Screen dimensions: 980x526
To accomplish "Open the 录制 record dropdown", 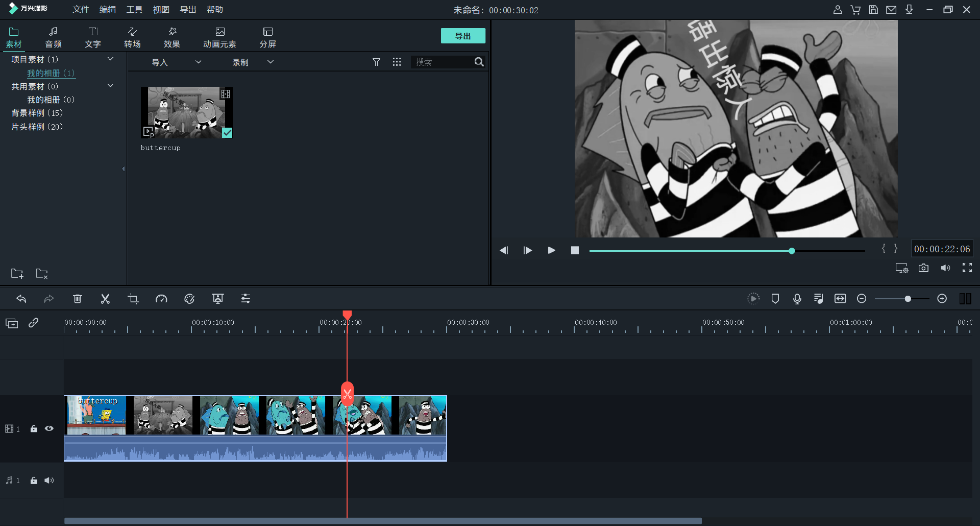I will 253,62.
